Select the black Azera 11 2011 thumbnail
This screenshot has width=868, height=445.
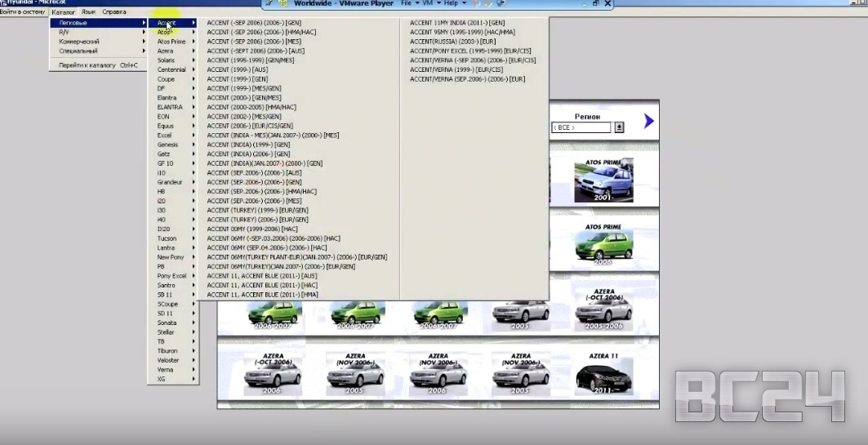[x=603, y=375]
